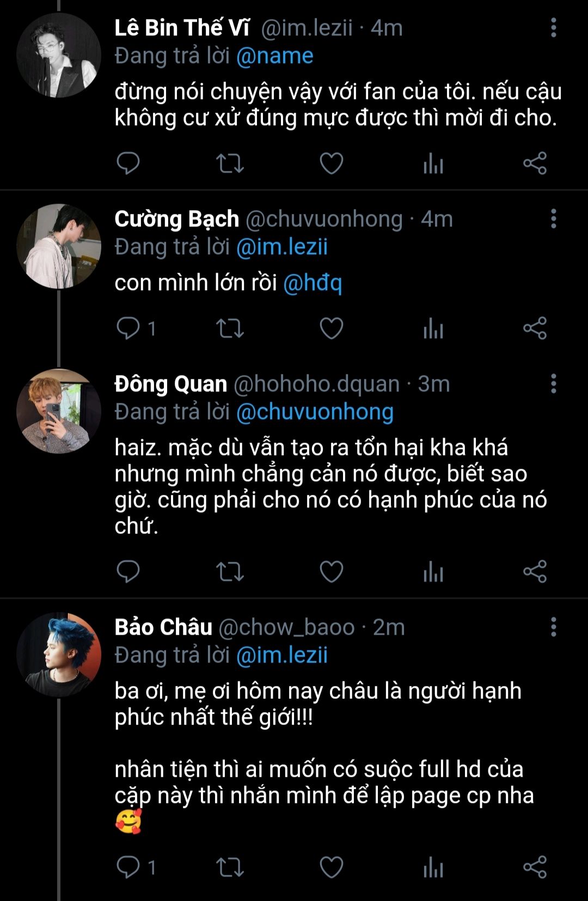Open reply thread on Bảo Châu's tweet
The width and height of the screenshot is (588, 901).
pos(130,867)
